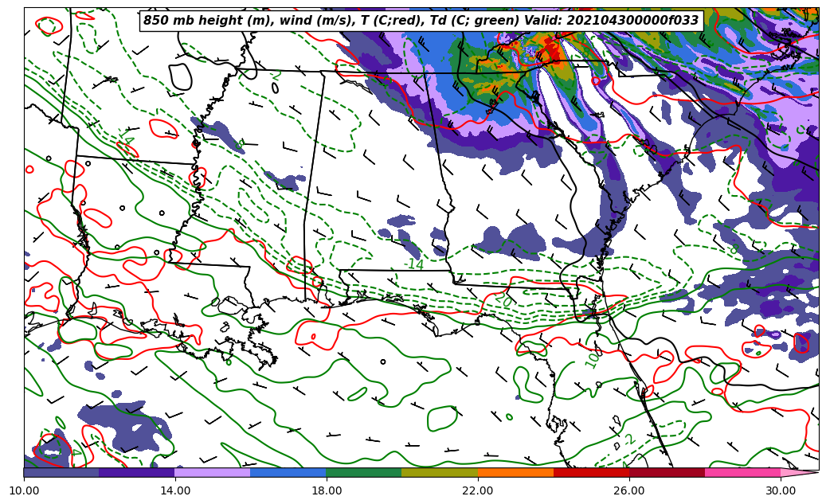This screenshot has height=504, width=826.
Task: Click the plot title text at top
Action: pos(421,21)
